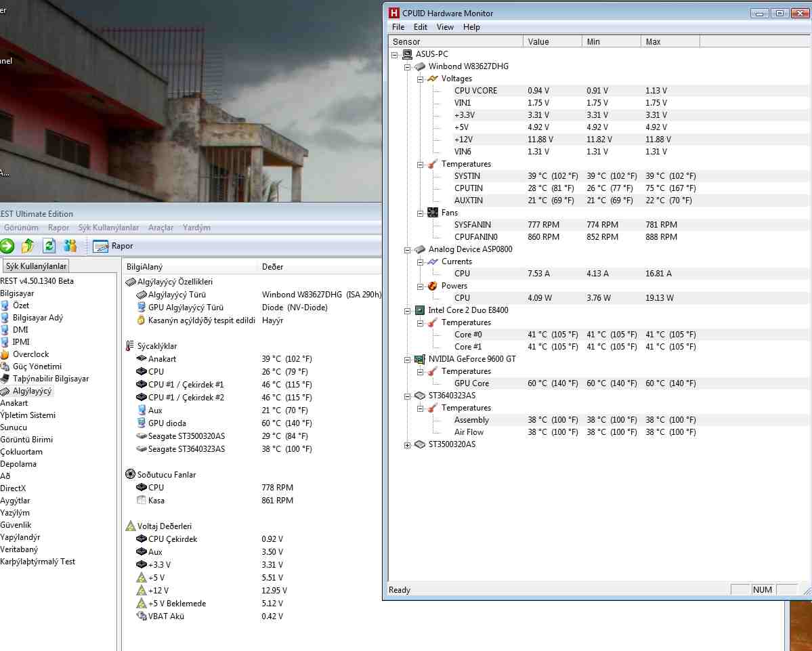Open the Yardým menu in EVEREST

[x=196, y=228]
